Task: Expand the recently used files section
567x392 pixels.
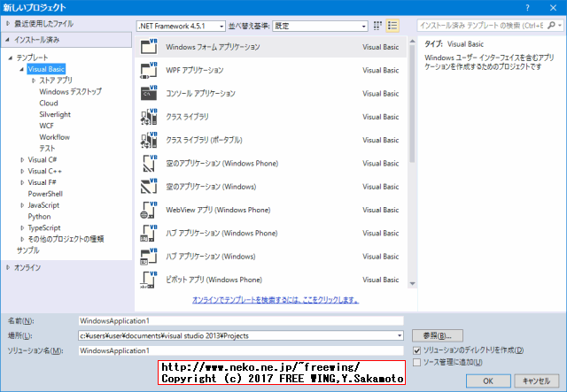Action: point(8,24)
